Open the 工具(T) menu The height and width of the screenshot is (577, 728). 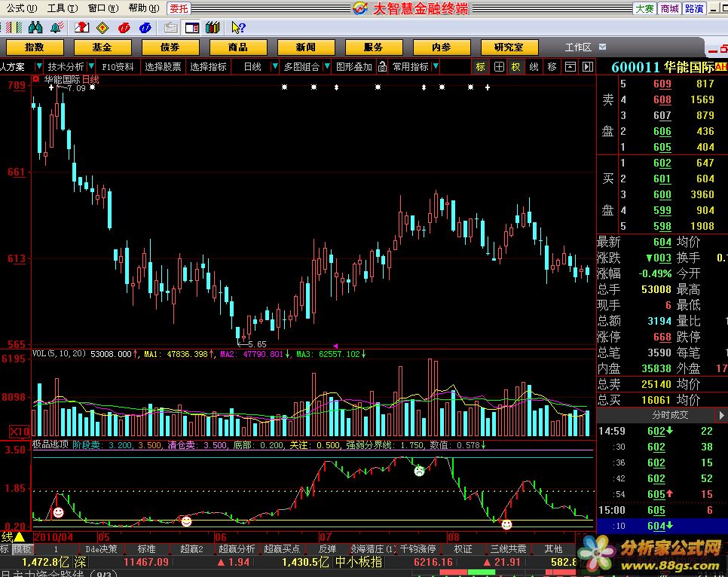tap(63, 8)
